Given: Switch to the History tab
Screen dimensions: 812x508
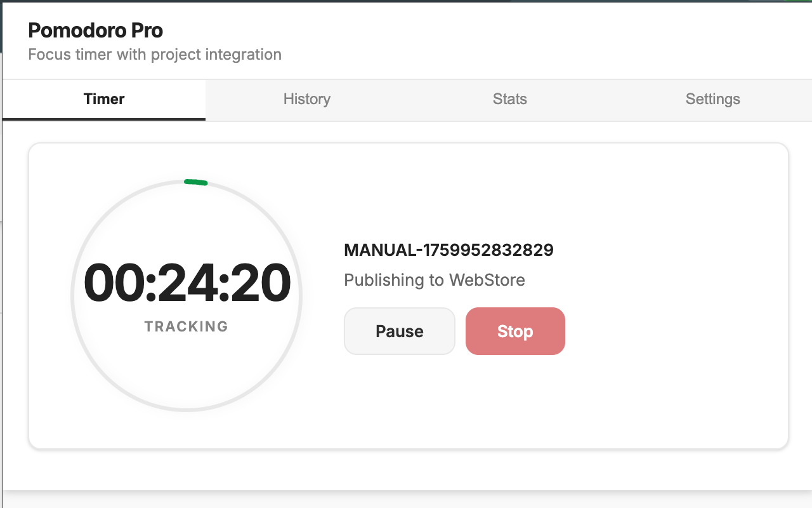Looking at the screenshot, I should 307,99.
